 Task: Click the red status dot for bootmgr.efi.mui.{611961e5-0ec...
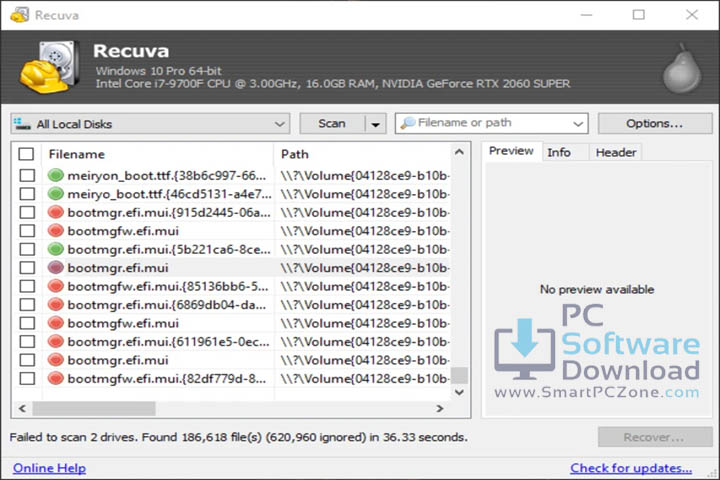tap(56, 341)
